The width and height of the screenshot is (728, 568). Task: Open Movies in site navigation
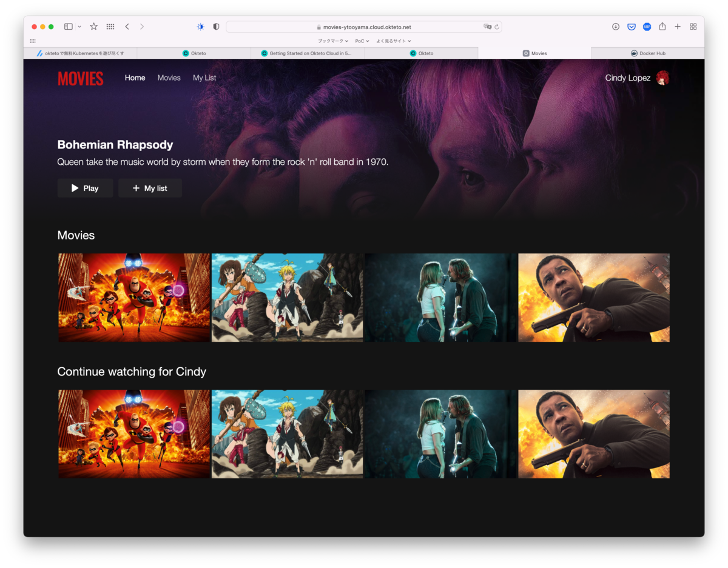click(169, 78)
